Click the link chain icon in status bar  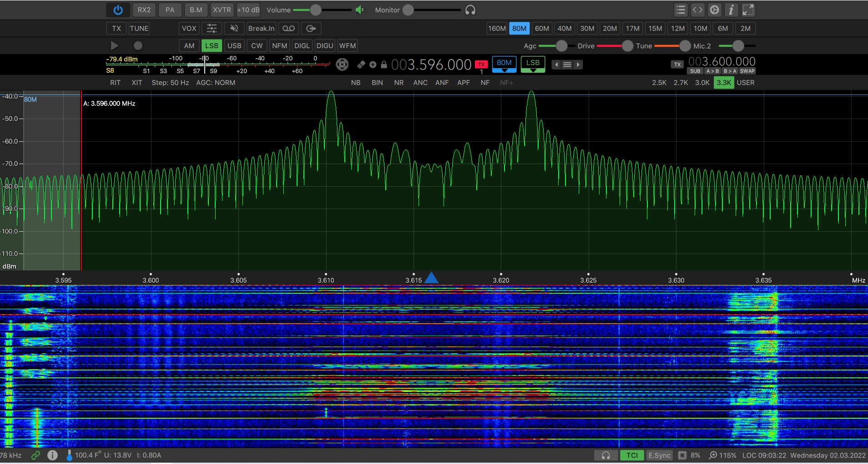click(35, 455)
